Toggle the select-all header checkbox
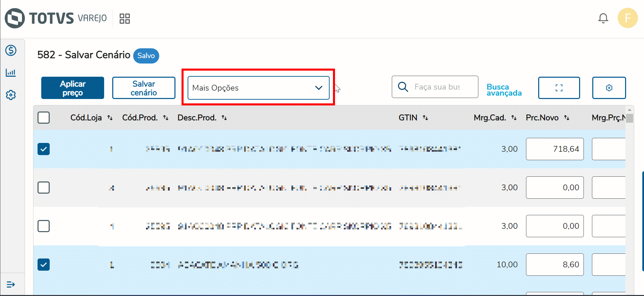The image size is (644, 296). (44, 118)
